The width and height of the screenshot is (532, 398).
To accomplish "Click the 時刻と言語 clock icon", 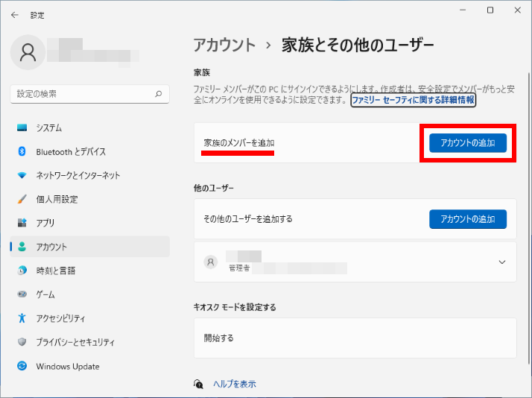I will (x=22, y=271).
